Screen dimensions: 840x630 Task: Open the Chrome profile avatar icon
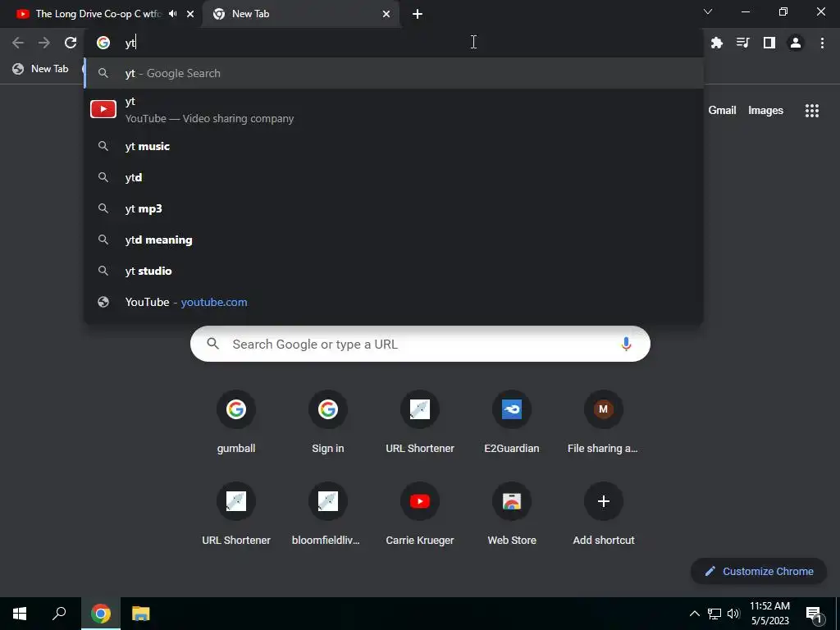point(796,43)
